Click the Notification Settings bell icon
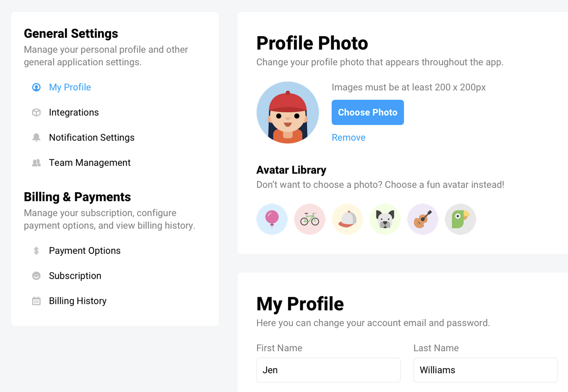This screenshot has height=392, width=568. (36, 137)
